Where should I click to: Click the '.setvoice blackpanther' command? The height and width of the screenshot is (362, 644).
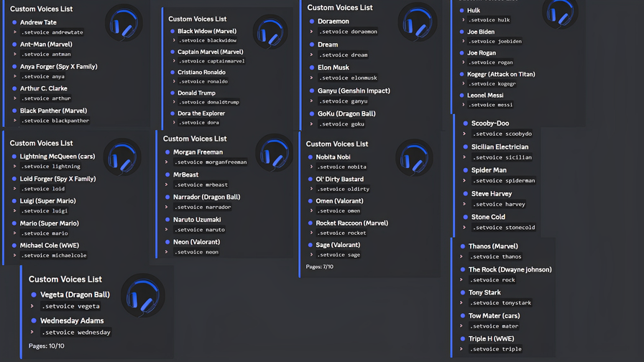[x=55, y=121]
